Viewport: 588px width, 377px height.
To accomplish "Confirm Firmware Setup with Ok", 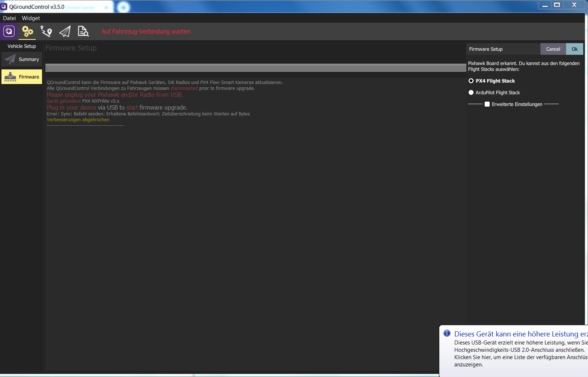I will tap(574, 49).
